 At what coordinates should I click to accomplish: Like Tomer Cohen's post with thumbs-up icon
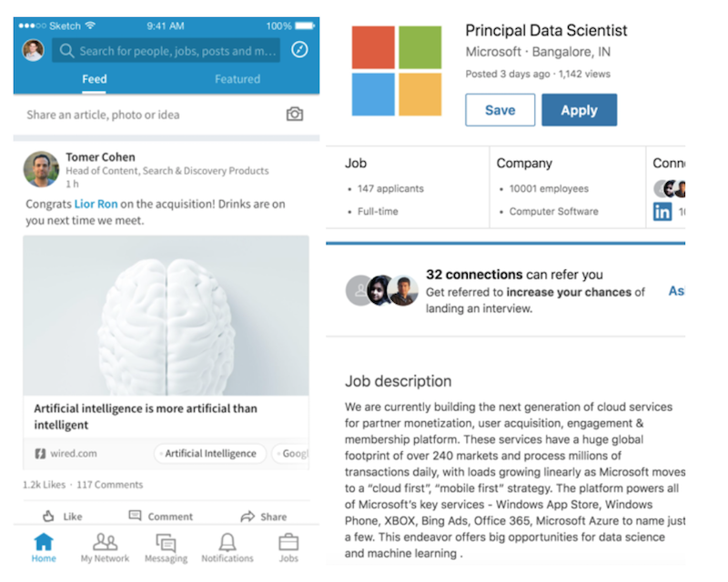pos(63,517)
